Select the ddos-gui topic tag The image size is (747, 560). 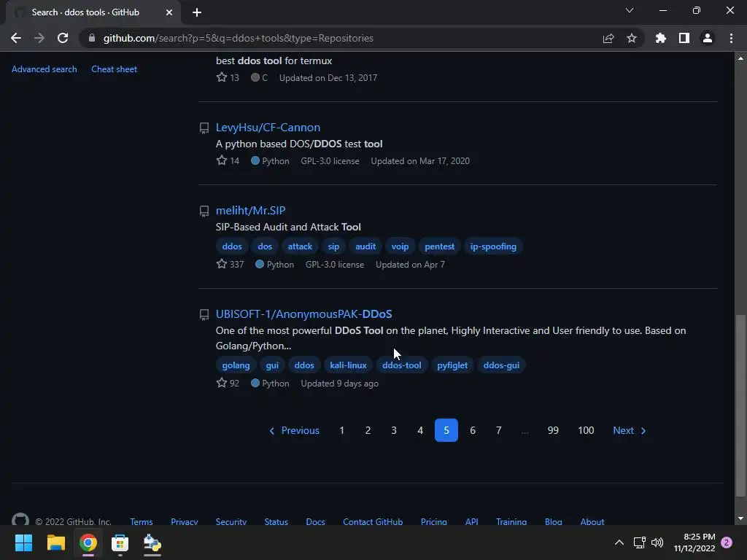pyautogui.click(x=501, y=365)
